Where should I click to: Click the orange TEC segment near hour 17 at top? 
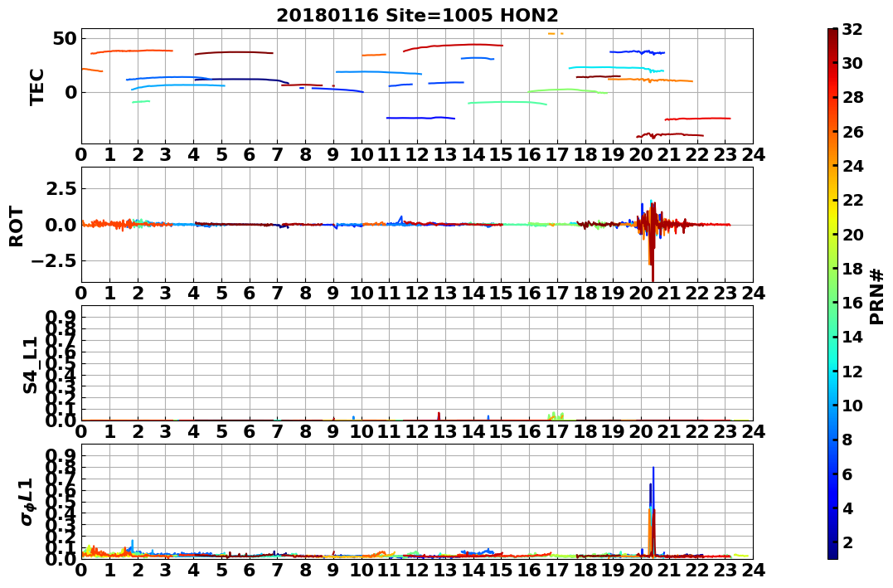point(556,34)
